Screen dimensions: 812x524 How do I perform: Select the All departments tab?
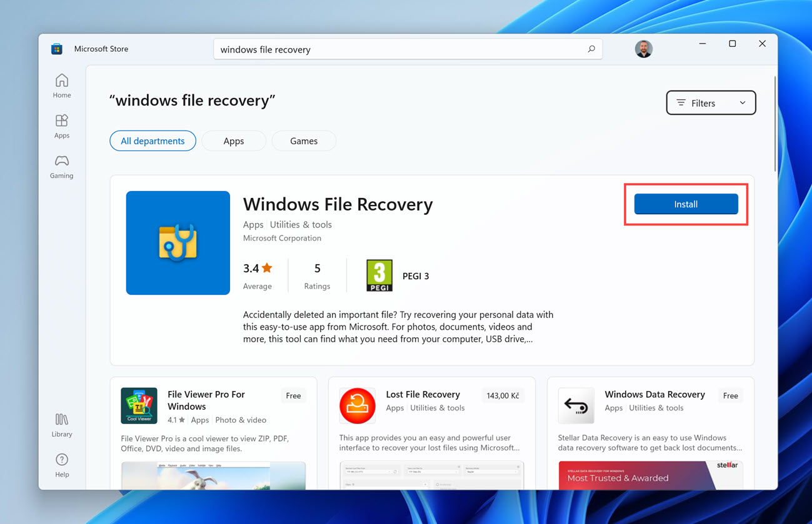pyautogui.click(x=153, y=141)
